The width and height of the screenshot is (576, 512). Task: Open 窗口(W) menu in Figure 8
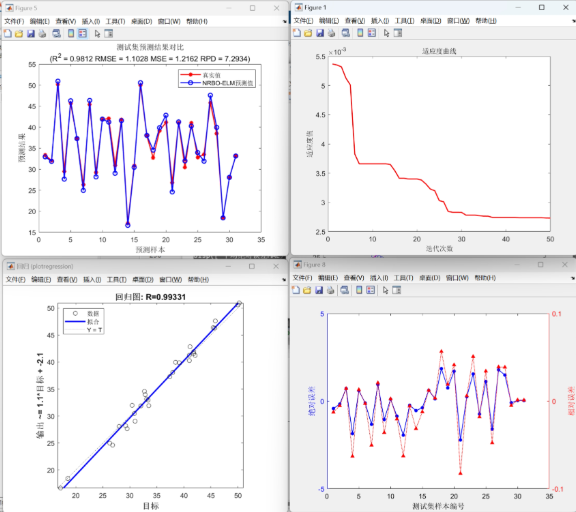(457, 278)
